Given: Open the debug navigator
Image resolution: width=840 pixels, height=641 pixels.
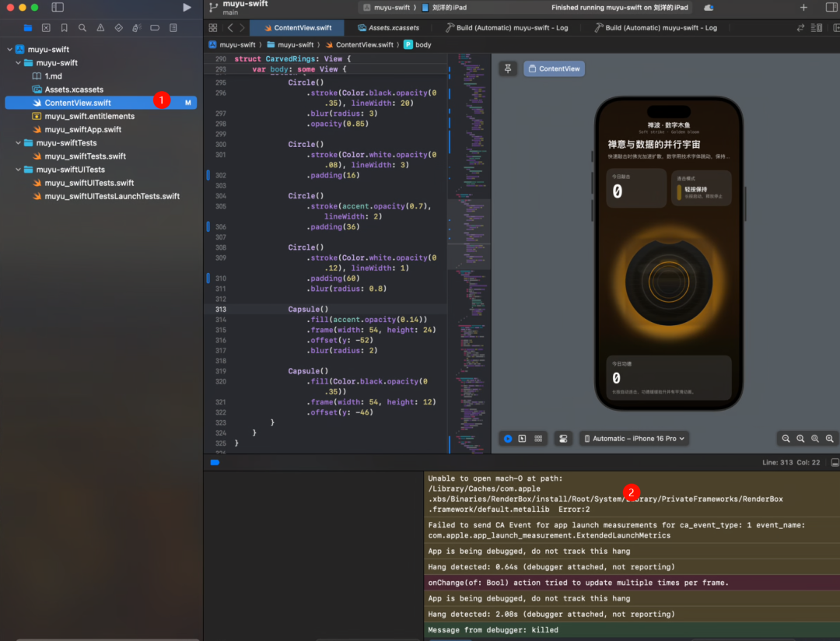Looking at the screenshot, I should (x=137, y=28).
